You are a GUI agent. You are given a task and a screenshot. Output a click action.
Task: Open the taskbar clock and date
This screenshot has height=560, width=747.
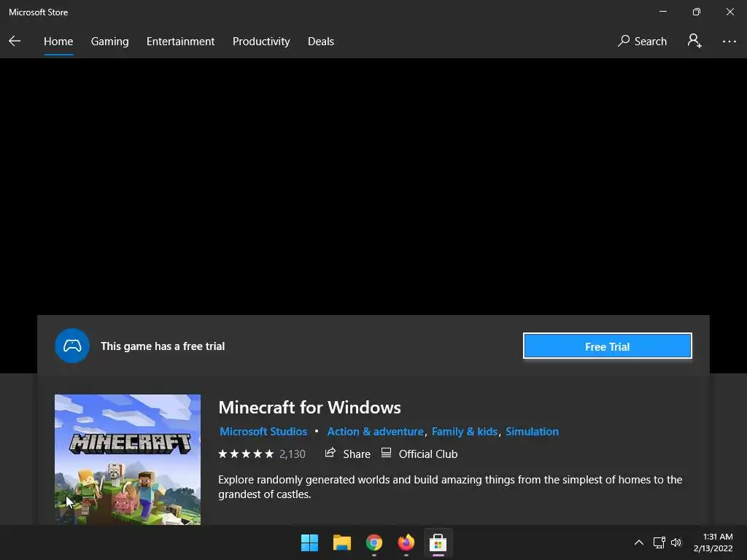[713, 542]
